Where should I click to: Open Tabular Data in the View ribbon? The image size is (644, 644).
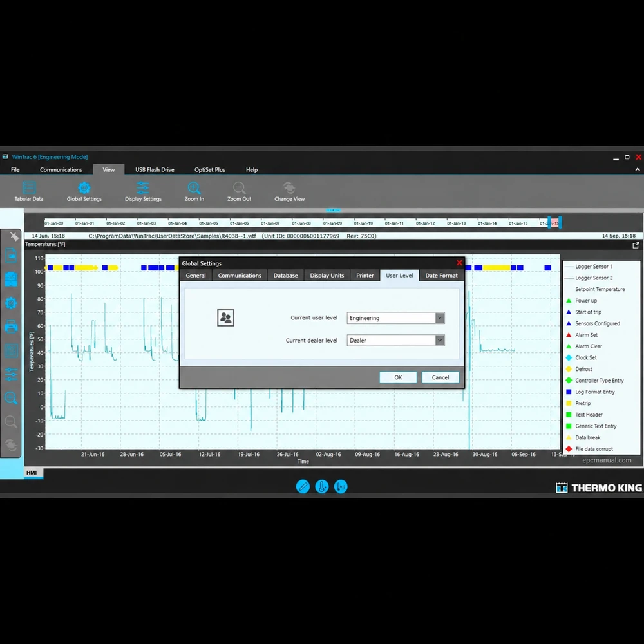point(29,191)
